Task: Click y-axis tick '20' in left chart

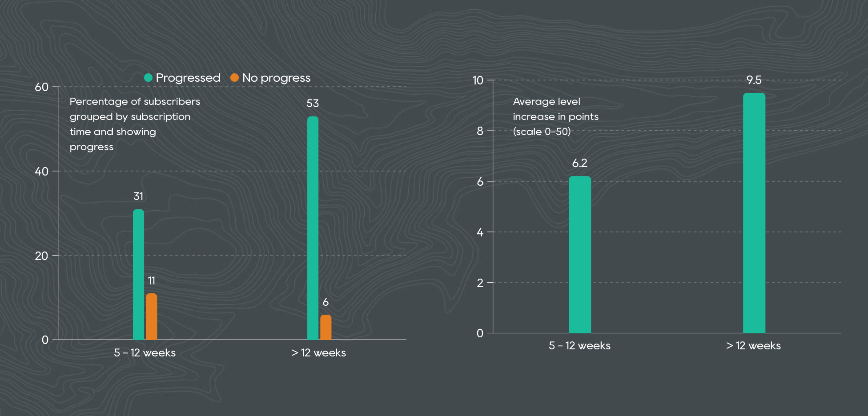Action: 42,256
